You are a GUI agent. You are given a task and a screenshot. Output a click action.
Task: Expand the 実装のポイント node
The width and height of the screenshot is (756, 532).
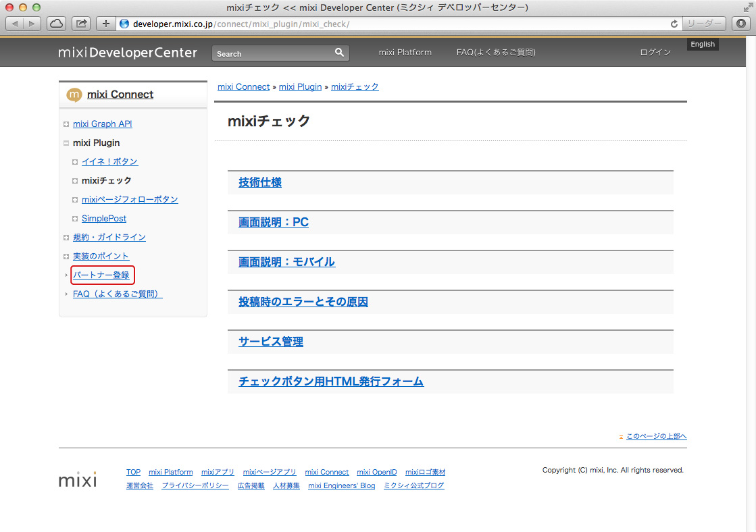point(66,257)
